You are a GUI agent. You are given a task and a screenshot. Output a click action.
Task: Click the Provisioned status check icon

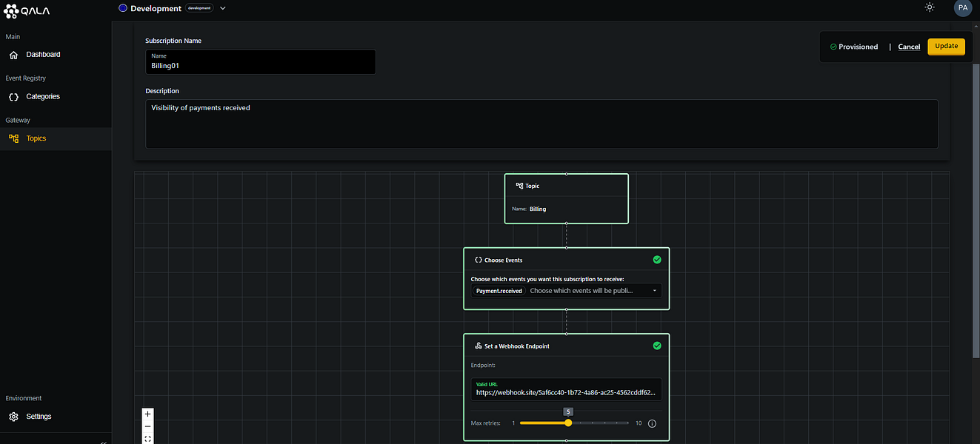pos(833,47)
